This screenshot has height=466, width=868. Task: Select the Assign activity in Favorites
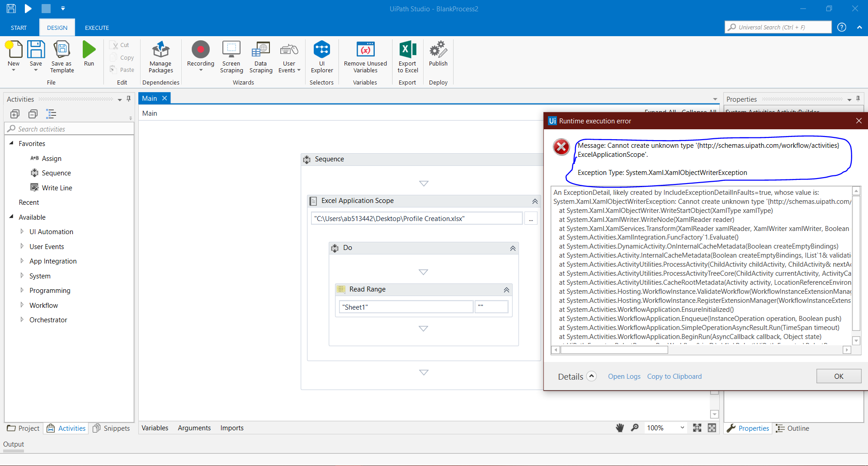point(46,158)
